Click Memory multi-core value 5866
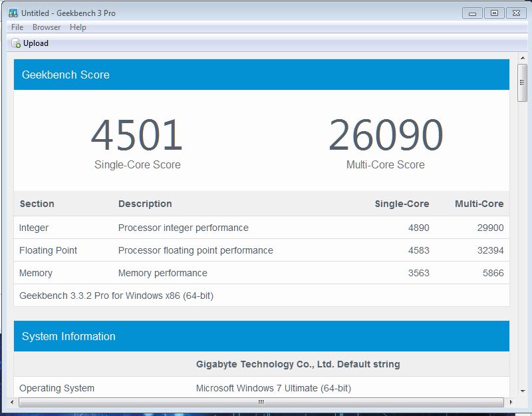The width and height of the screenshot is (532, 416). coord(493,273)
